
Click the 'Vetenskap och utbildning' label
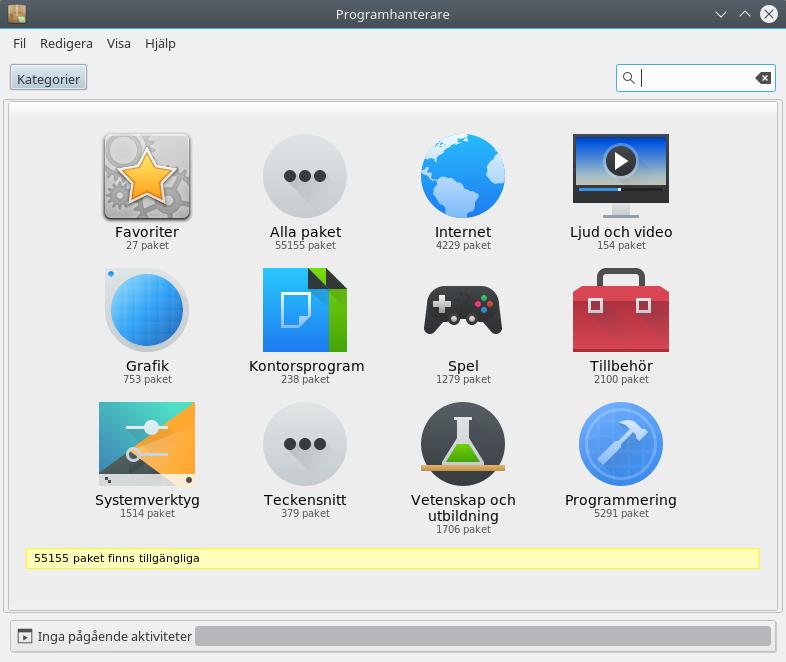tap(463, 508)
